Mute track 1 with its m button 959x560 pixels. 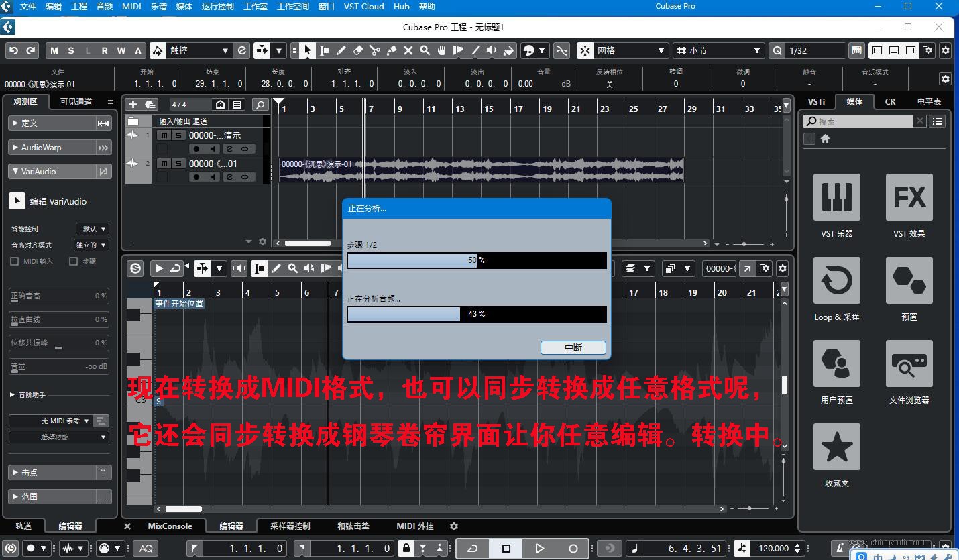(164, 135)
